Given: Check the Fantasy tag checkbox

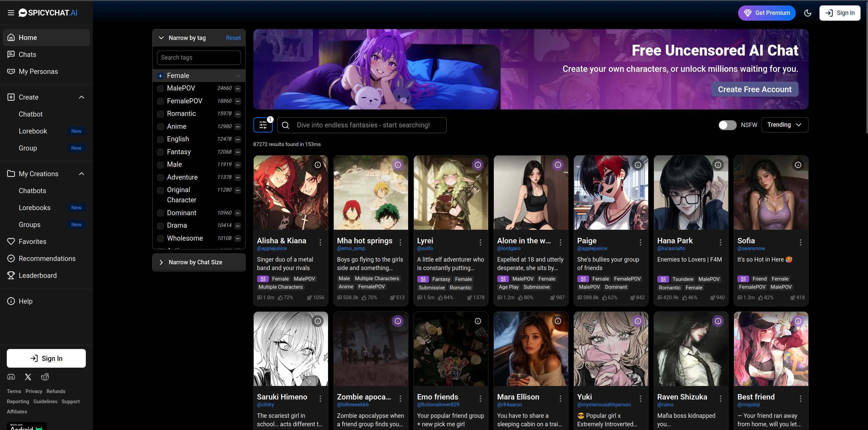Looking at the screenshot, I should coord(160,152).
